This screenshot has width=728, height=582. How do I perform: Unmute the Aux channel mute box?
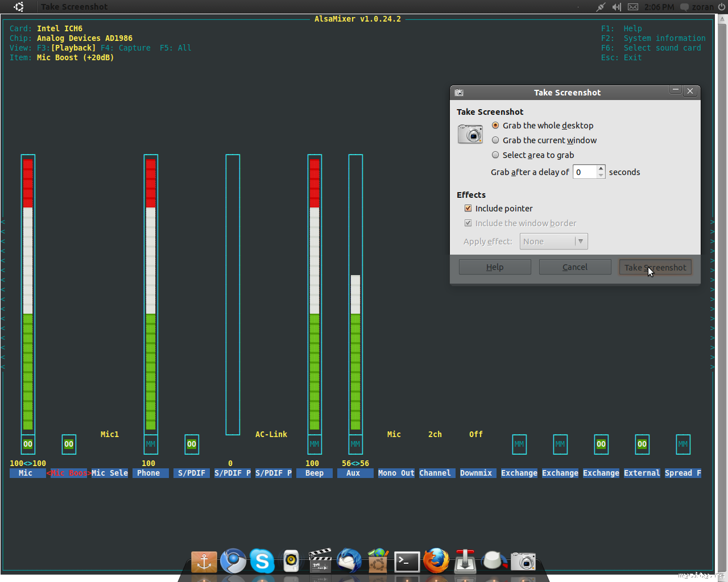[x=355, y=444]
